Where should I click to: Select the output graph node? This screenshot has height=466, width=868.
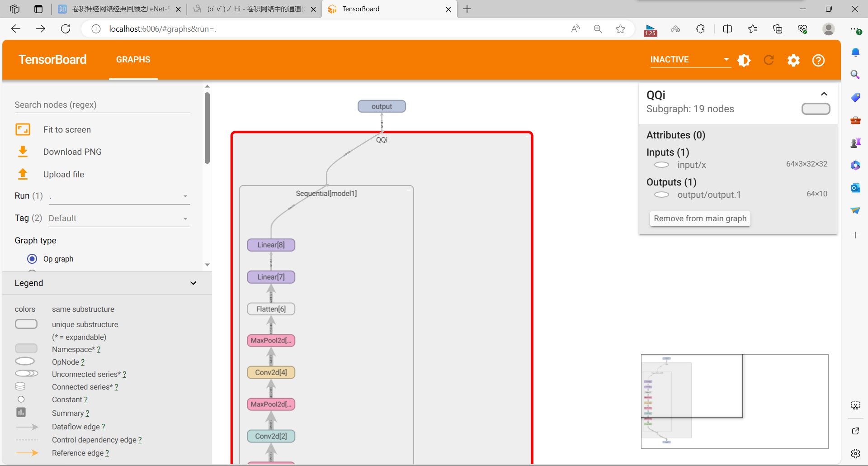click(x=382, y=106)
